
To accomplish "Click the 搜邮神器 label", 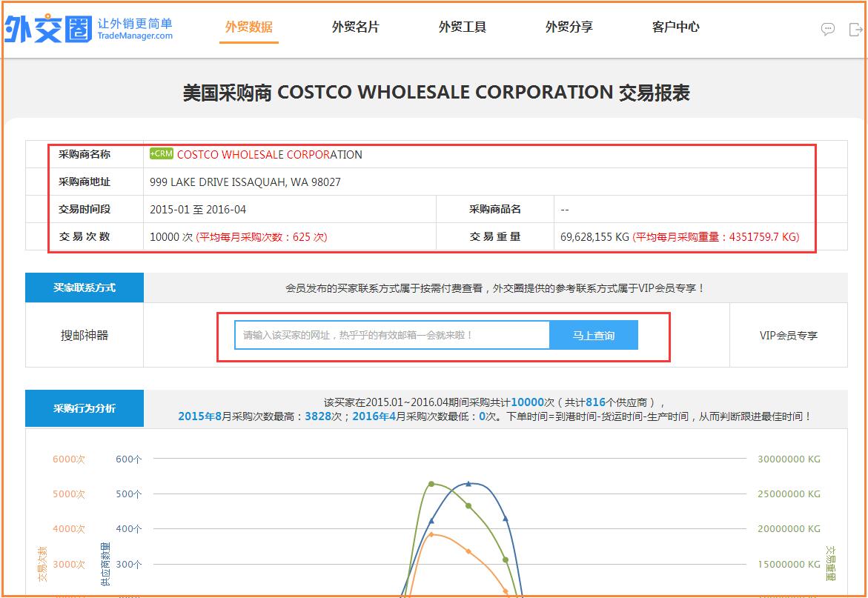I will coord(85,335).
